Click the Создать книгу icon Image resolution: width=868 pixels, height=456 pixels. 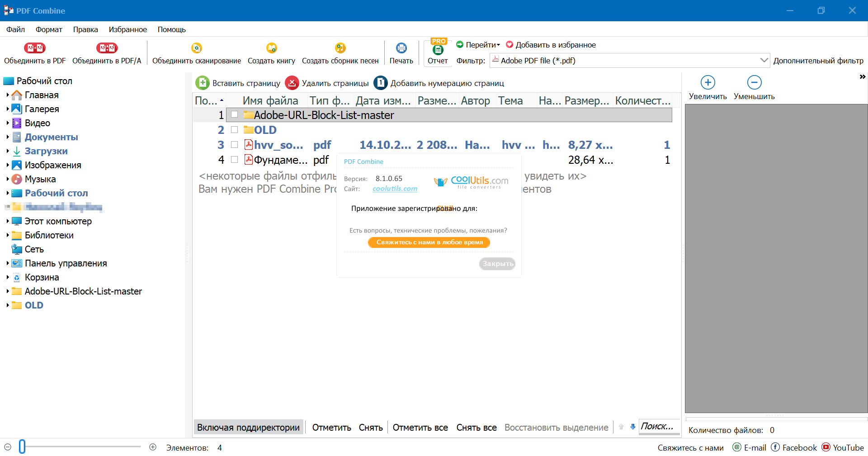pos(271,47)
